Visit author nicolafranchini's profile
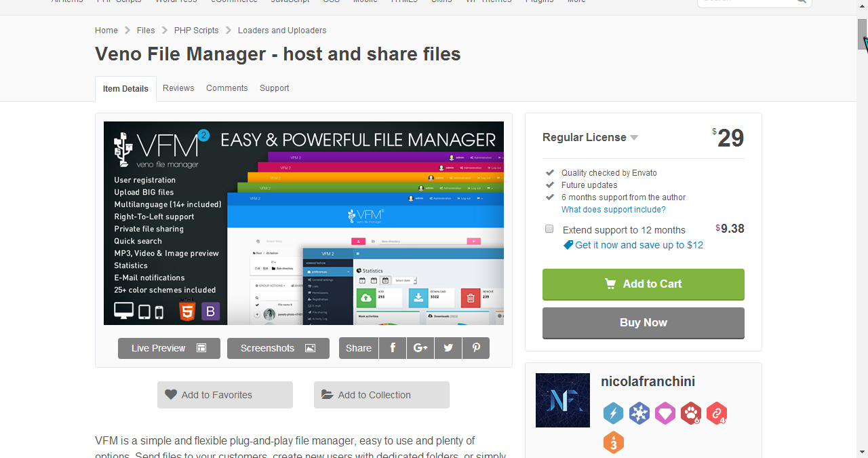Screen dimensions: 868x458 pyautogui.click(x=648, y=382)
